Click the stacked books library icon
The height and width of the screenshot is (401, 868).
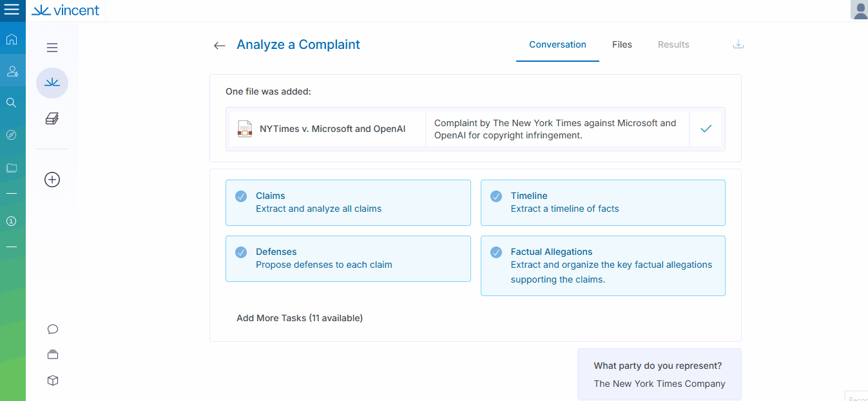pos(52,118)
